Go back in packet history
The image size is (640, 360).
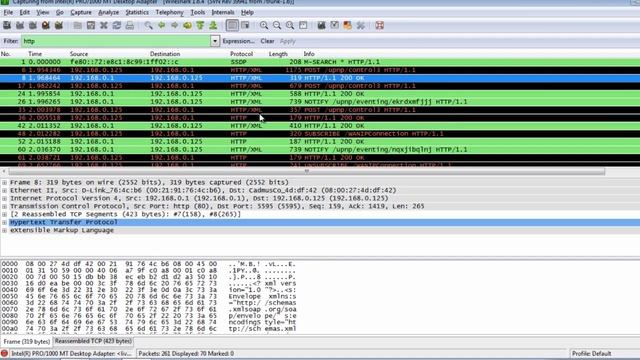(x=162, y=25)
